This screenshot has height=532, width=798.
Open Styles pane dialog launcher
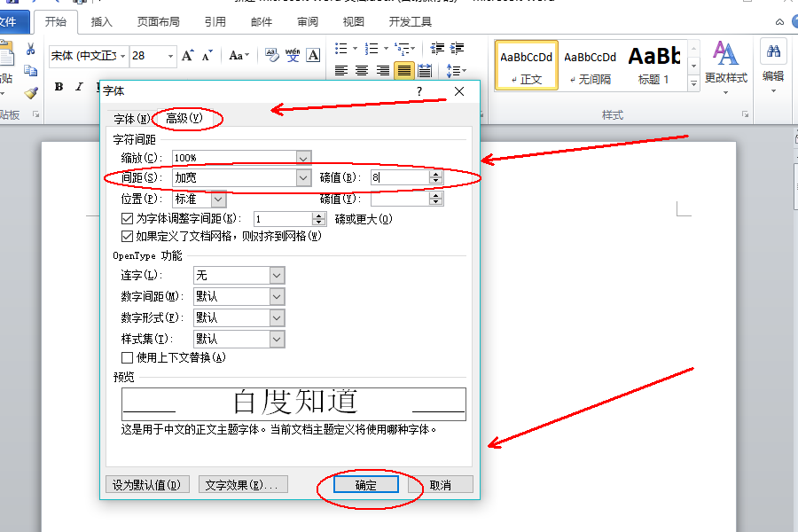point(745,114)
